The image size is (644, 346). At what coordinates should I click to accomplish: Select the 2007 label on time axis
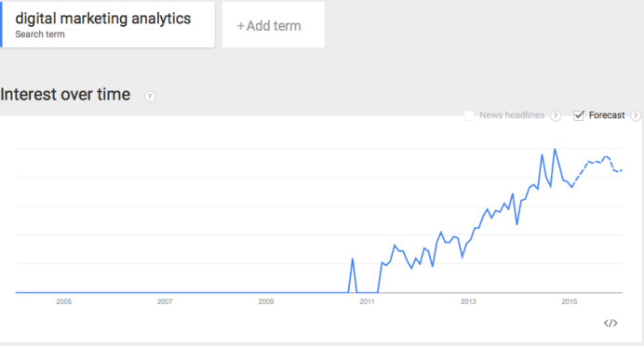165,301
